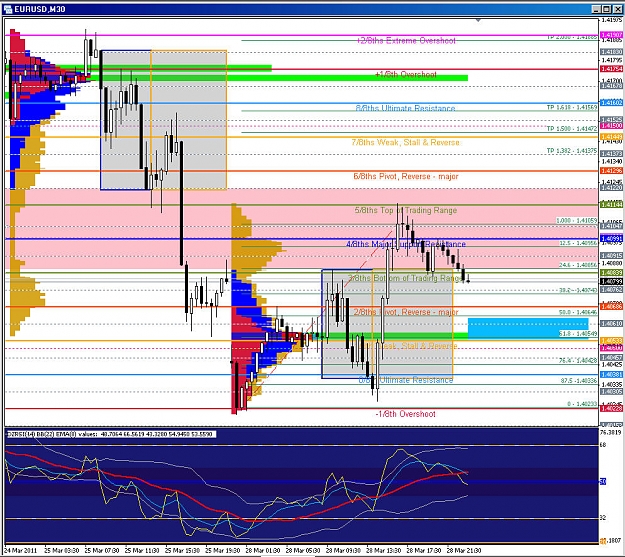
Task: Click the cyan rectangle near 61.8 level
Action: pos(528,329)
